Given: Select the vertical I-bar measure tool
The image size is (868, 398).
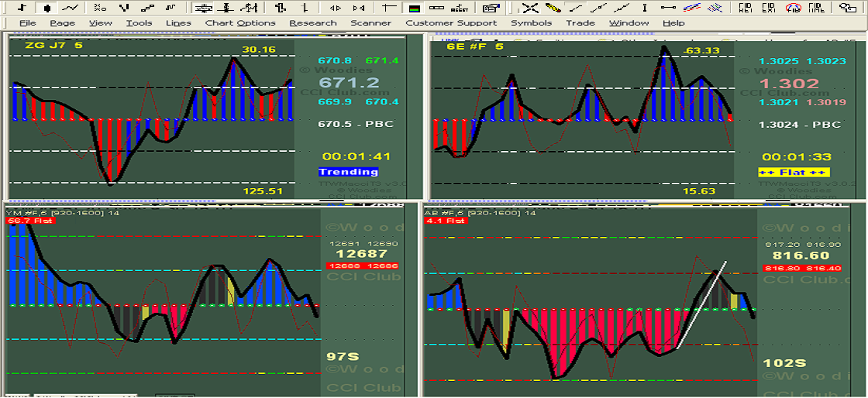Looking at the screenshot, I should click(x=644, y=8).
